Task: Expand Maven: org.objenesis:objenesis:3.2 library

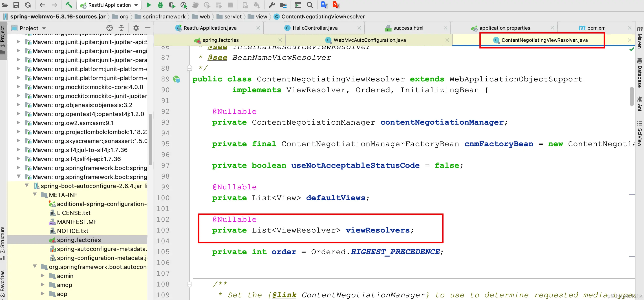Action: (x=18, y=105)
